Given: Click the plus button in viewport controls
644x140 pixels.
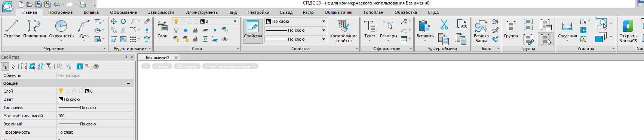Looking at the screenshot, I should click(146, 66).
